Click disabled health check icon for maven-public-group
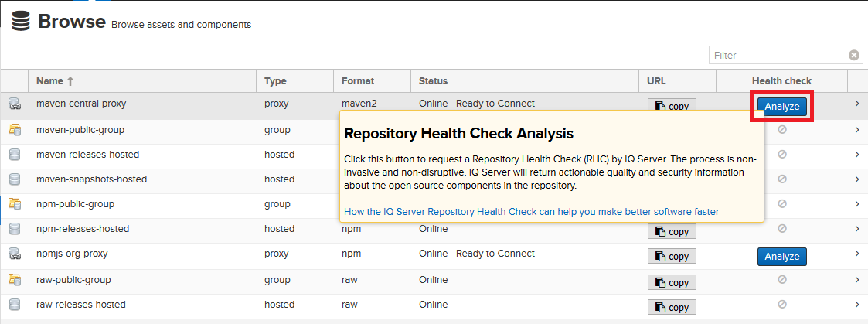This screenshot has height=324, width=868. point(781,130)
